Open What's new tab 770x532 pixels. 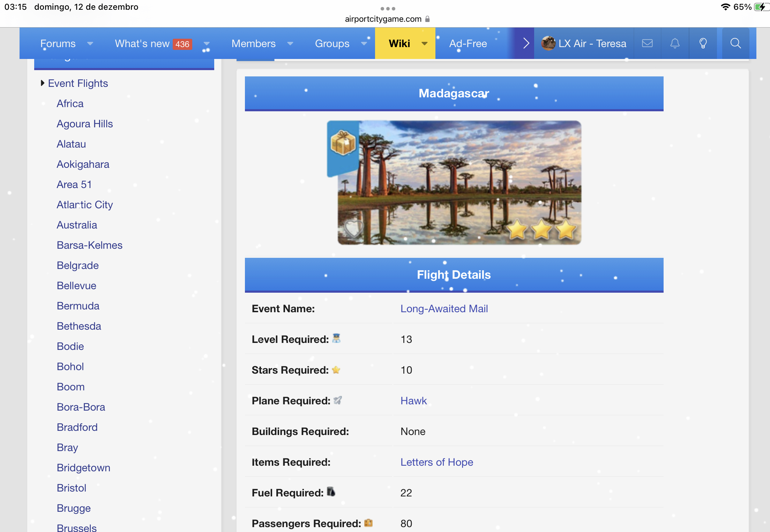142,44
